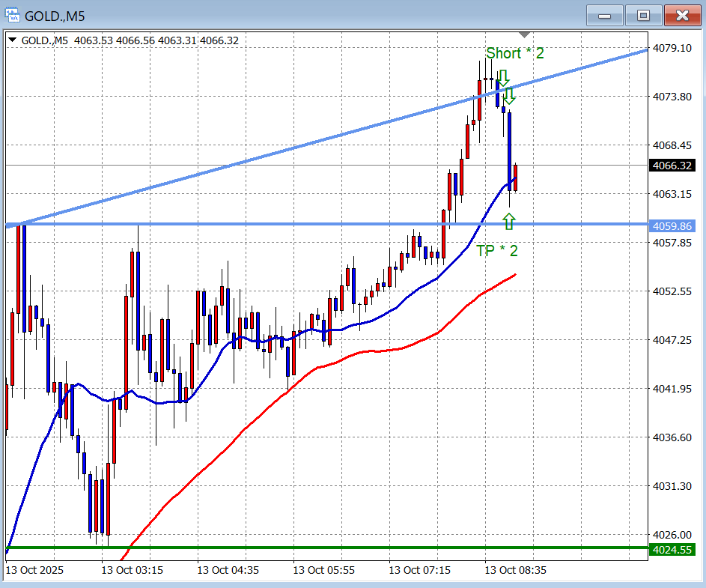The width and height of the screenshot is (706, 588).
Task: Click the lower green Short entry arrow
Action: click(509, 96)
